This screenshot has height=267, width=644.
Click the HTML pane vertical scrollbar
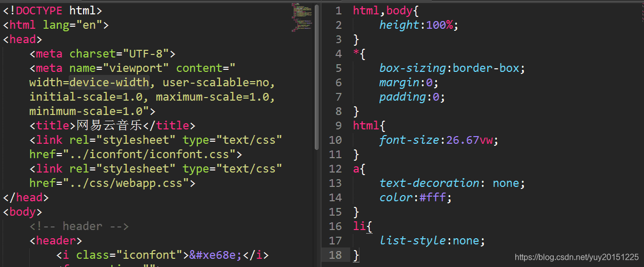[x=317, y=77]
